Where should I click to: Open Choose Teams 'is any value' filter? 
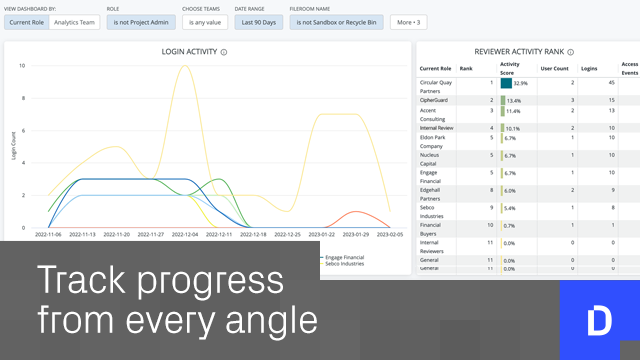coord(205,22)
